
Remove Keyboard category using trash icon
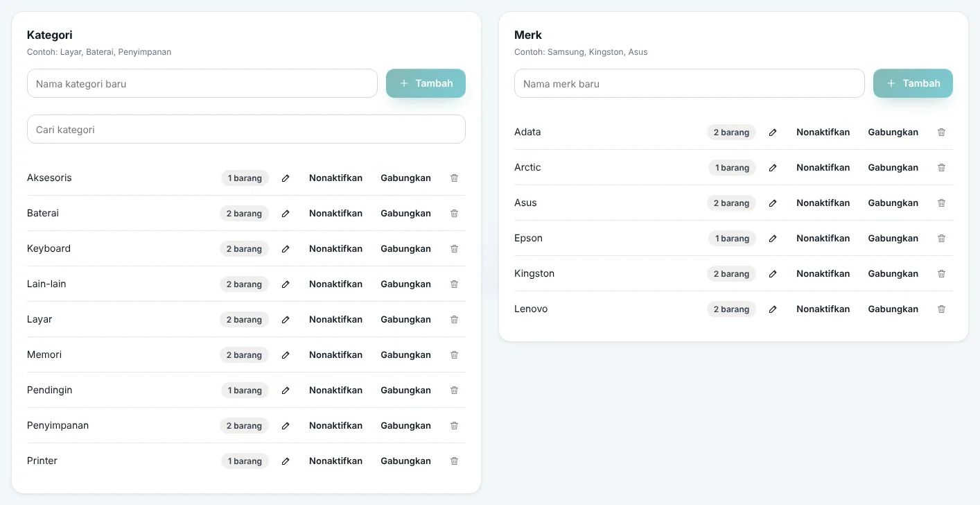[x=455, y=249]
